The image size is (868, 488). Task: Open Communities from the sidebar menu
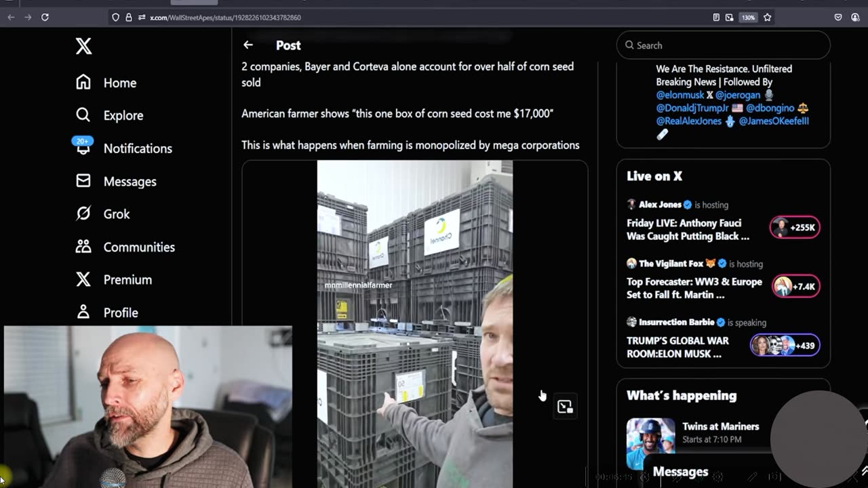[x=139, y=247]
